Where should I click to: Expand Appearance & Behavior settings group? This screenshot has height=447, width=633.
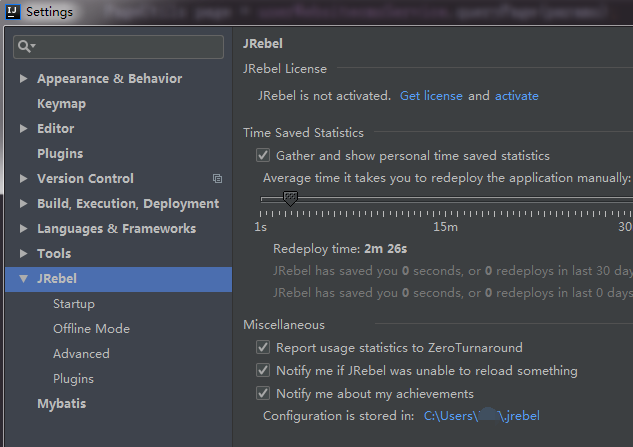coord(24,79)
